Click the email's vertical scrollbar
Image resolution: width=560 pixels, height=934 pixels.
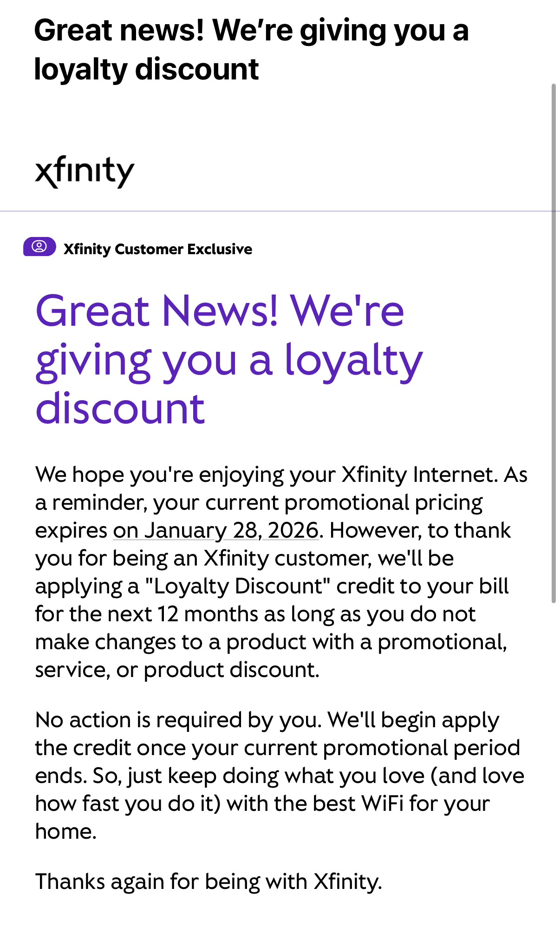click(x=553, y=344)
